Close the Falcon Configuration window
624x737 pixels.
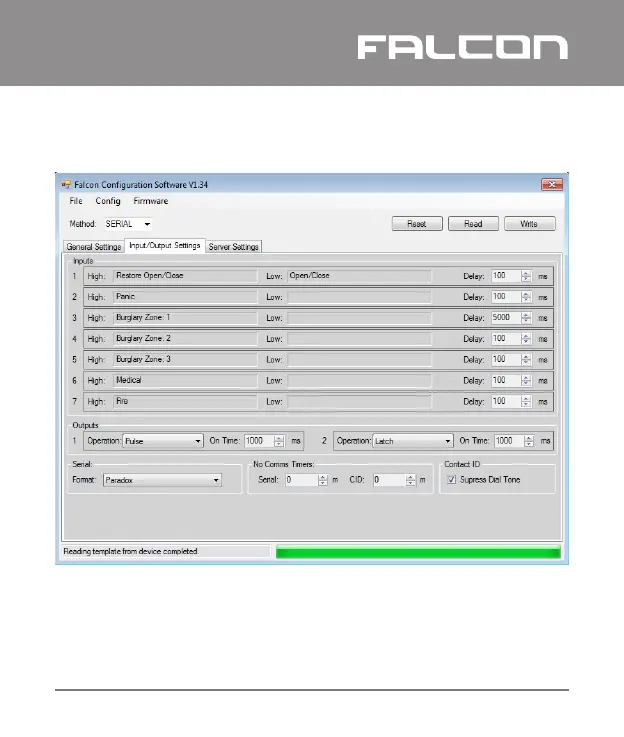pyautogui.click(x=552, y=184)
